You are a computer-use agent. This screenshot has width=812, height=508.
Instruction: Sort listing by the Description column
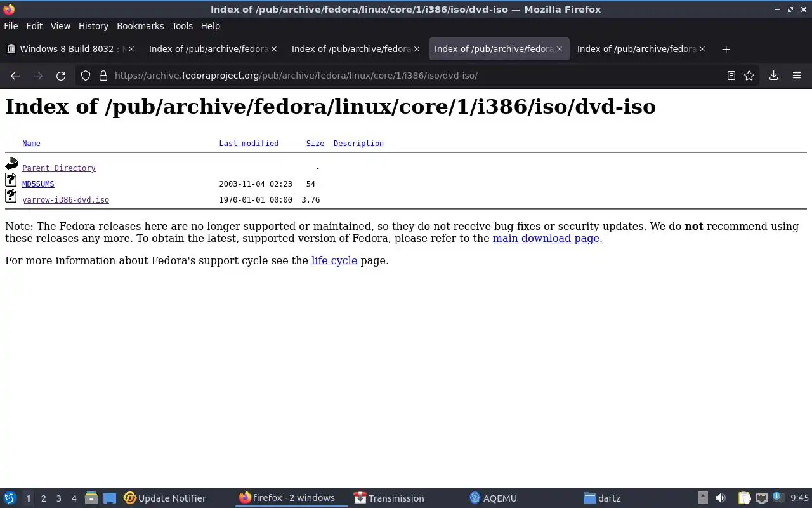coord(358,144)
